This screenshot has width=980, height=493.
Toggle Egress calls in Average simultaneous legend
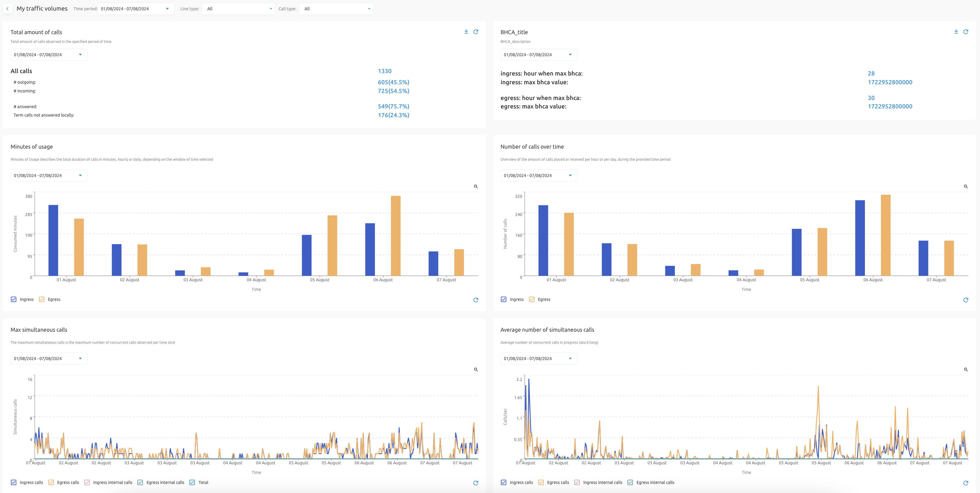pyautogui.click(x=541, y=482)
